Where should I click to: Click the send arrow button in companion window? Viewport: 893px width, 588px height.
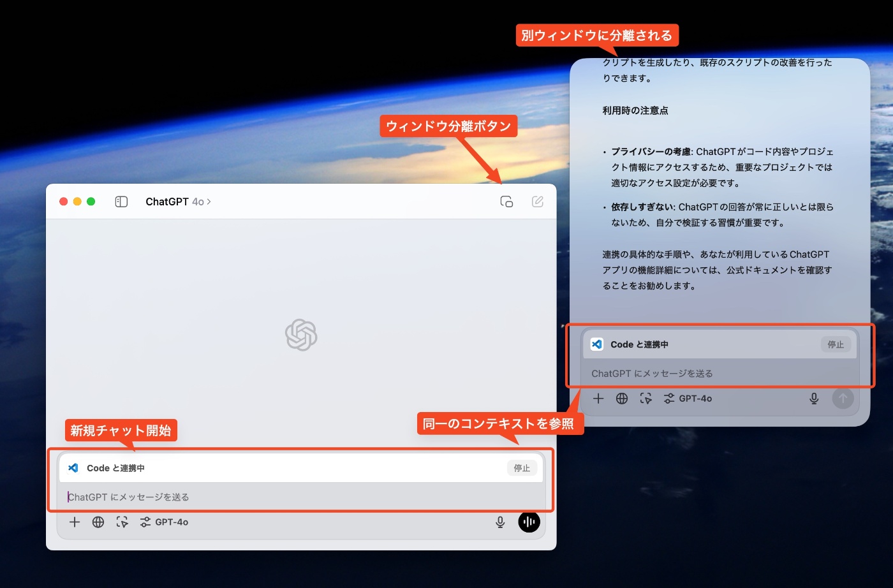click(x=843, y=399)
